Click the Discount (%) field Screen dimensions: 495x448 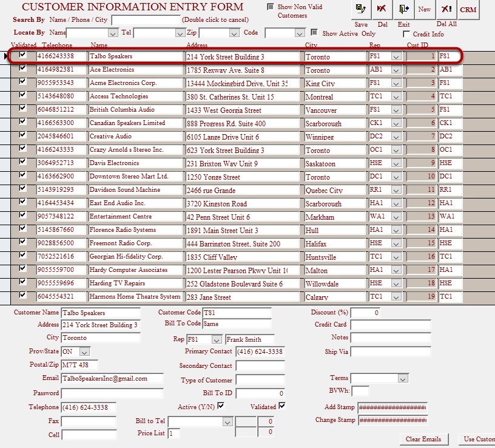tap(366, 313)
